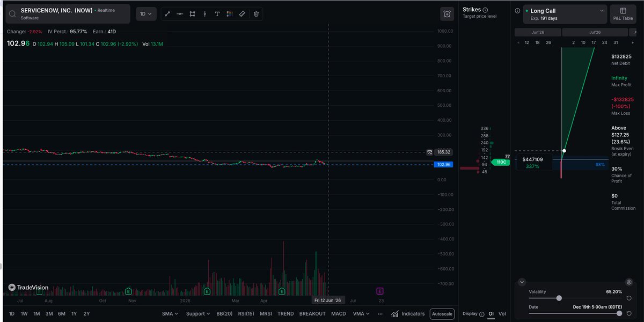Image resolution: width=644 pixels, height=322 pixels.
Task: Select the text annotation tool
Action: point(217,14)
